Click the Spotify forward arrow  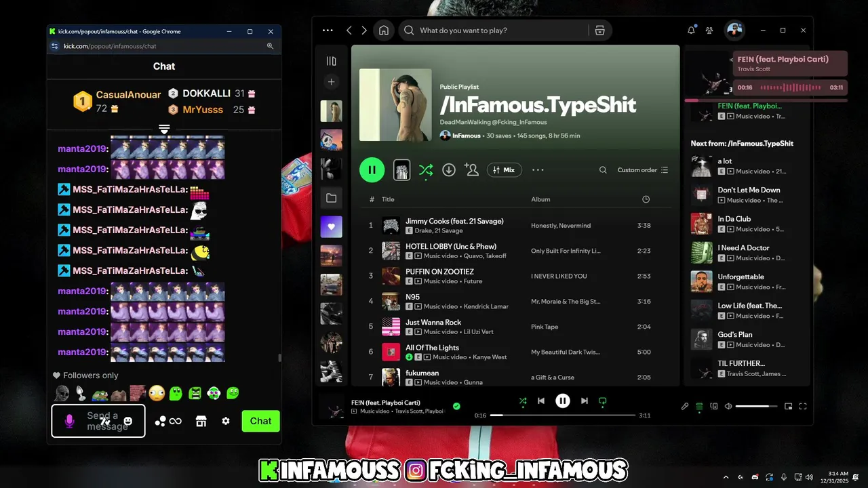tap(364, 30)
